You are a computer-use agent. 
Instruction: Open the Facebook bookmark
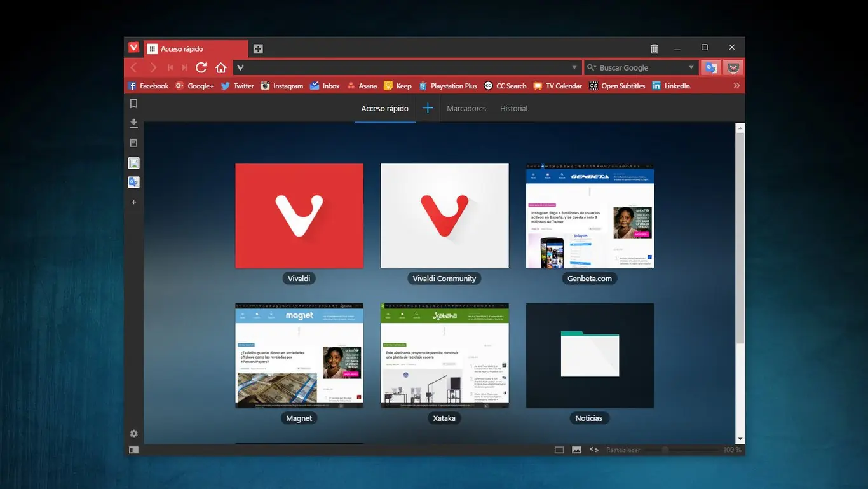tap(148, 86)
